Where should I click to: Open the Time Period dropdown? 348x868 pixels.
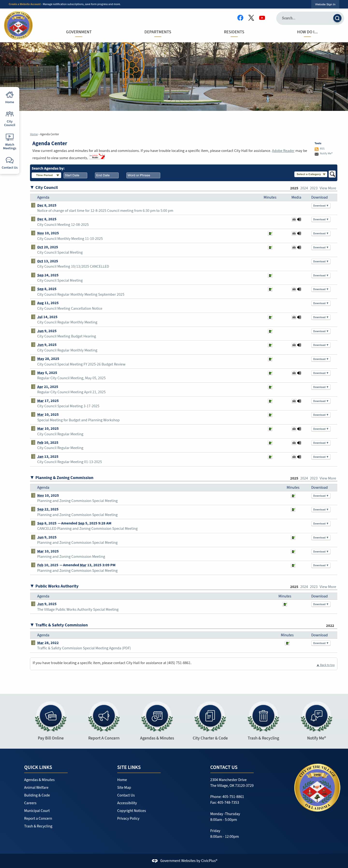[47, 175]
